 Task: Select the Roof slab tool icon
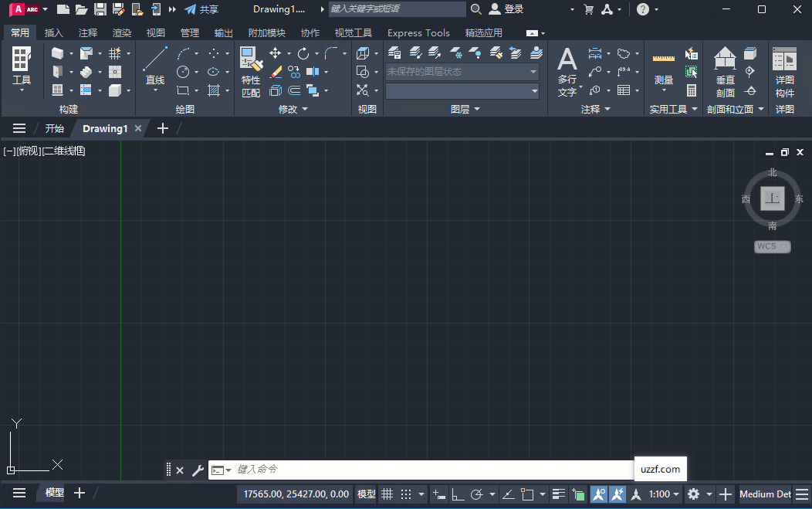tap(86, 53)
